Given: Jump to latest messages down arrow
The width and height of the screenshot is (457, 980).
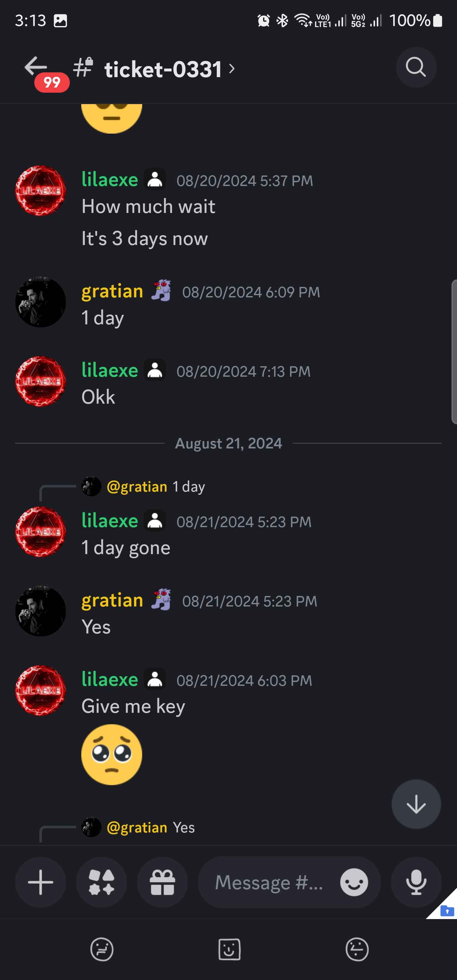Looking at the screenshot, I should pyautogui.click(x=416, y=804).
